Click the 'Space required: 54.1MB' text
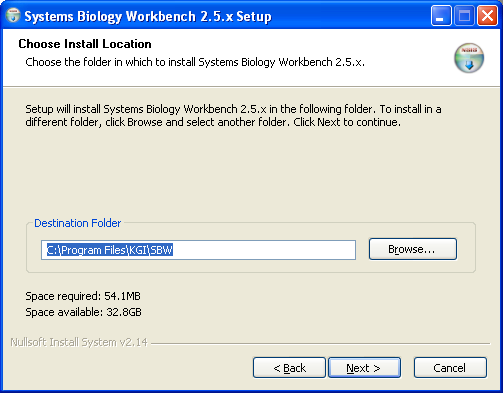503x393 pixels. (83, 296)
